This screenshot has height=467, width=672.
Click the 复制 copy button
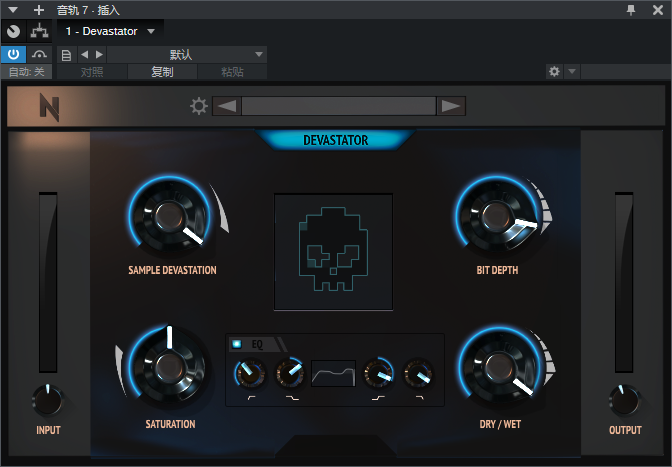pyautogui.click(x=161, y=72)
